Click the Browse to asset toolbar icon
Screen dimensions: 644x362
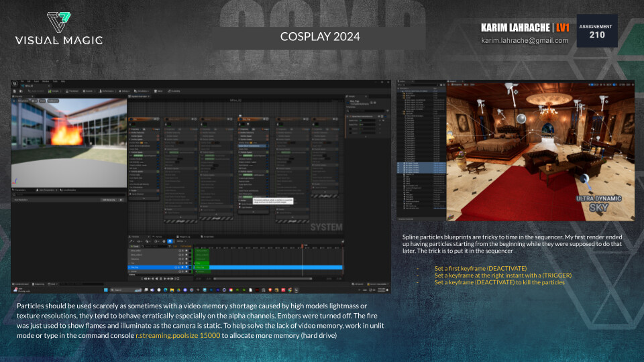pos(21,91)
